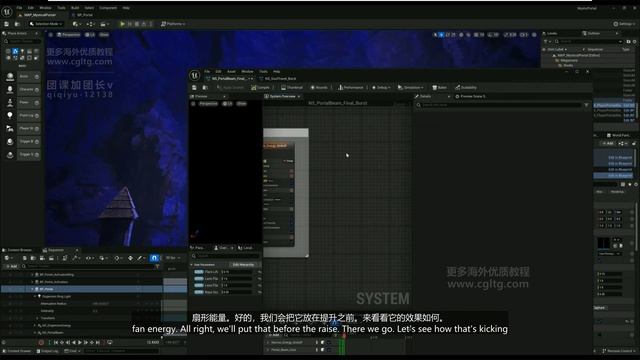Screen dimensions: 640x360
Task: Click the Edit Hierarchy button
Action: click(x=243, y=264)
